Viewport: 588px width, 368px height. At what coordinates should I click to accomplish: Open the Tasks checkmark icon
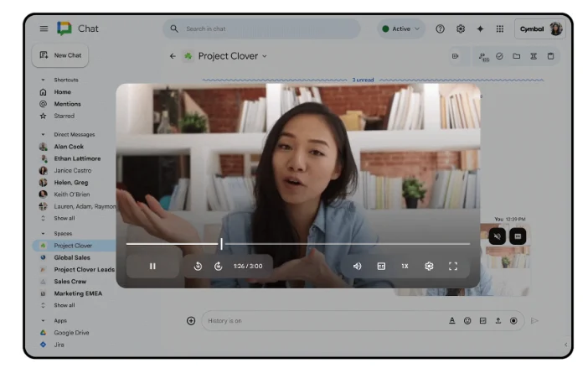coord(499,56)
